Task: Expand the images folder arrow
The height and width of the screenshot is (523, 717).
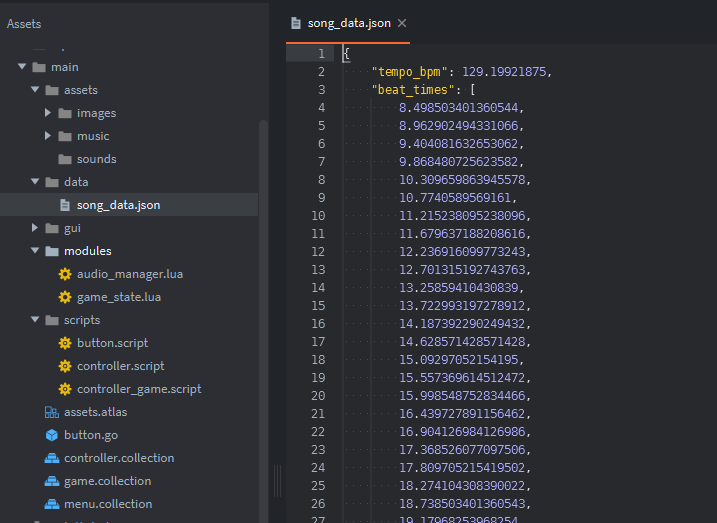Action: (48, 113)
